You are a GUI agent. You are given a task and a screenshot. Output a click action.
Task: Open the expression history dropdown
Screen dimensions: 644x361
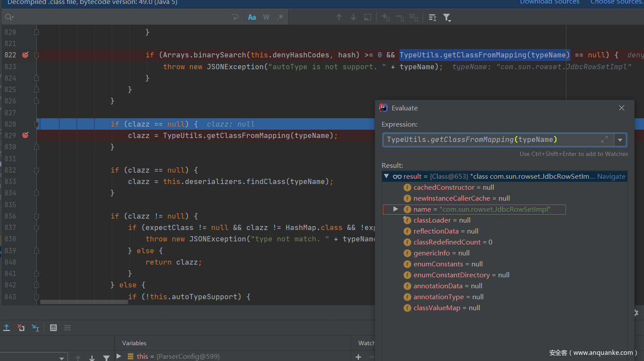pos(620,140)
